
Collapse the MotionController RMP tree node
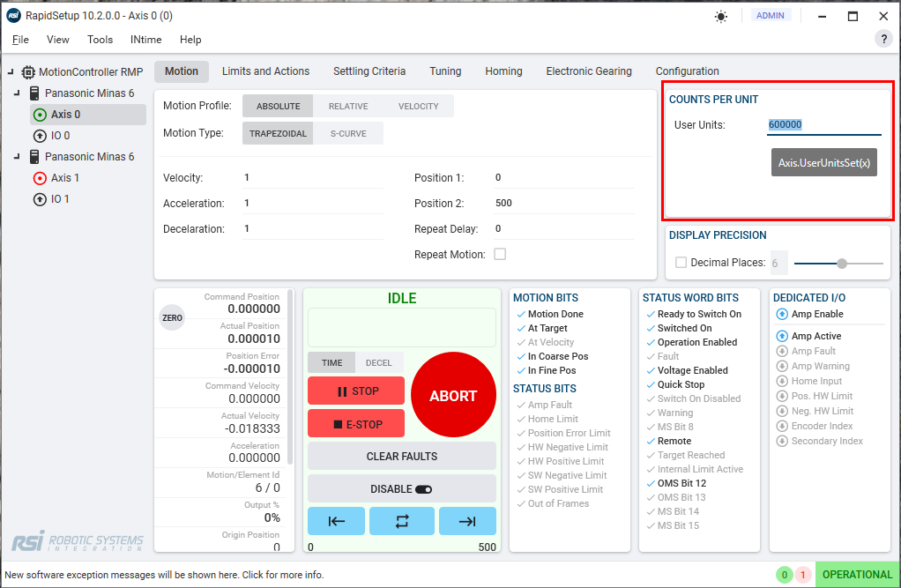click(x=11, y=72)
